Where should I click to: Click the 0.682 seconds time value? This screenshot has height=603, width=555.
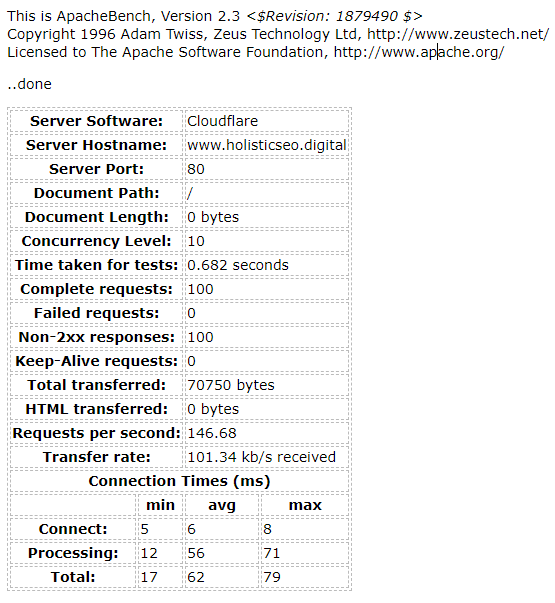coord(238,265)
